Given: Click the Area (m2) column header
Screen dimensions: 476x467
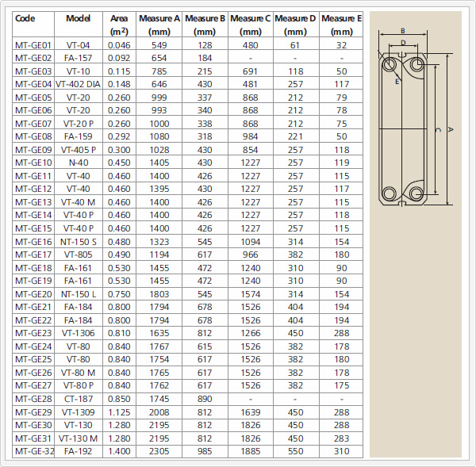Looking at the screenshot, I should [119, 25].
